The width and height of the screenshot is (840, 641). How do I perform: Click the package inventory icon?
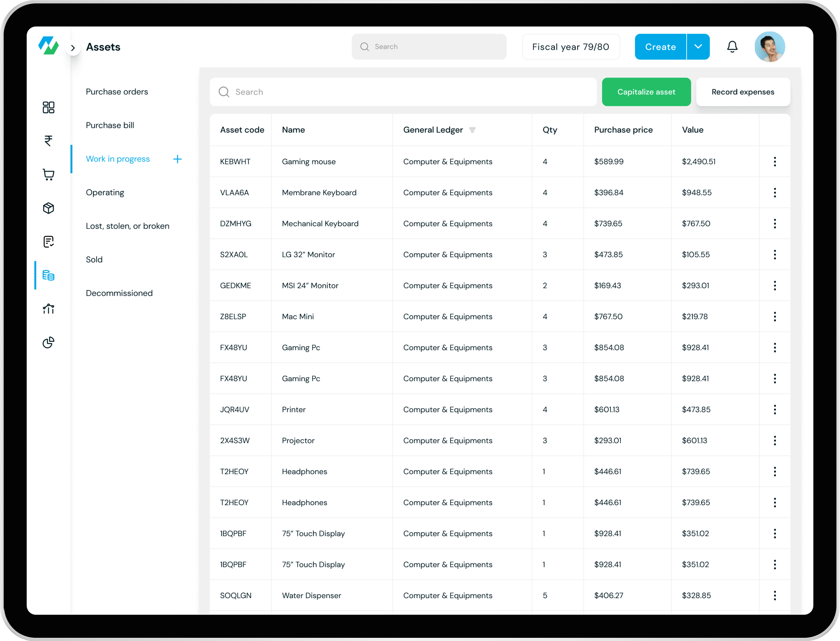pos(48,208)
